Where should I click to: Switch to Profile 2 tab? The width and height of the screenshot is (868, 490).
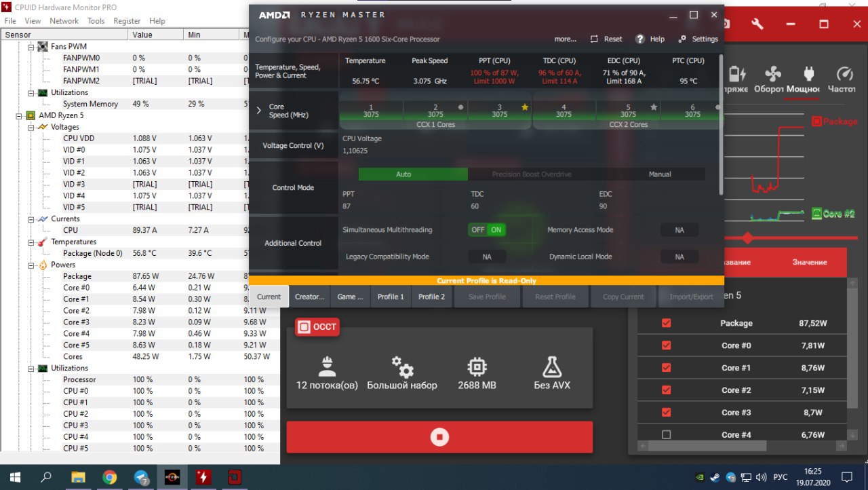click(x=431, y=297)
